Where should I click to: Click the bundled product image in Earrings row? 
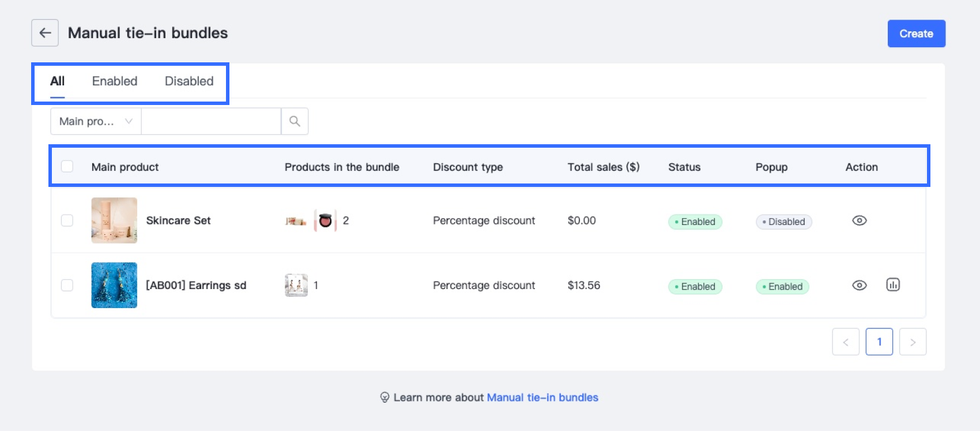point(296,285)
